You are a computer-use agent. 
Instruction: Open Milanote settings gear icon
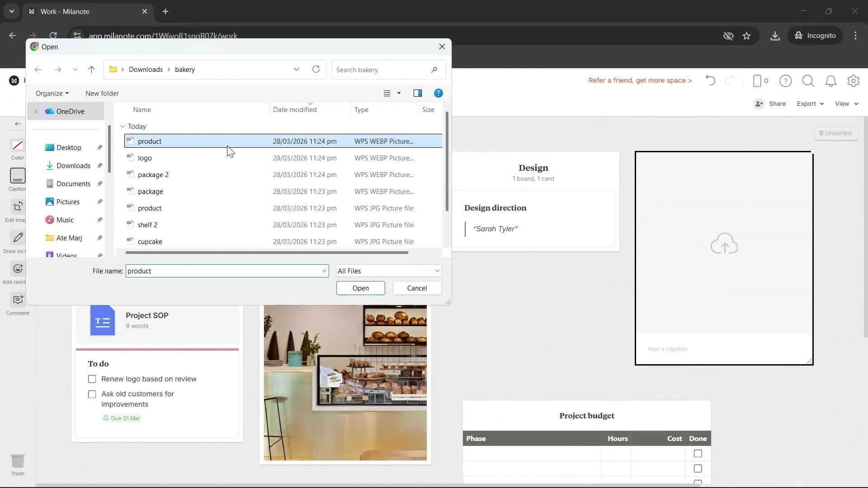[x=853, y=81]
